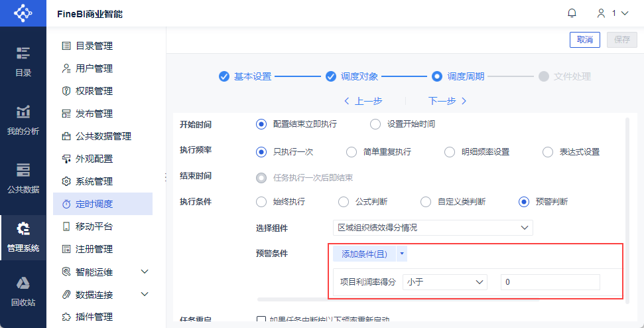Image resolution: width=644 pixels, height=328 pixels.
Task: Open 管理系统 in left navigation
Action: 23,237
